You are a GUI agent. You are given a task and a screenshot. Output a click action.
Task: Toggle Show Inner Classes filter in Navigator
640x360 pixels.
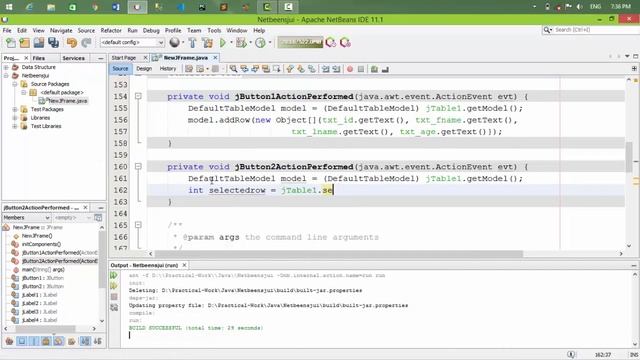[59, 341]
